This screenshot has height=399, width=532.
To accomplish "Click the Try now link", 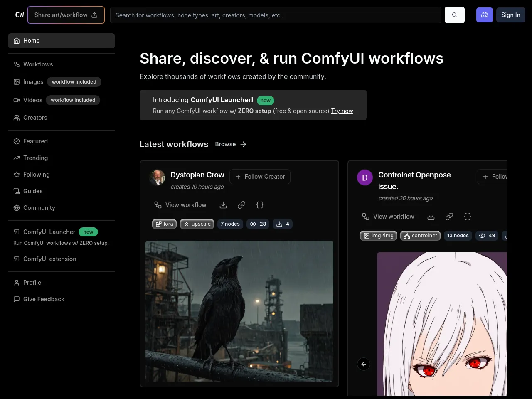I will click(342, 111).
